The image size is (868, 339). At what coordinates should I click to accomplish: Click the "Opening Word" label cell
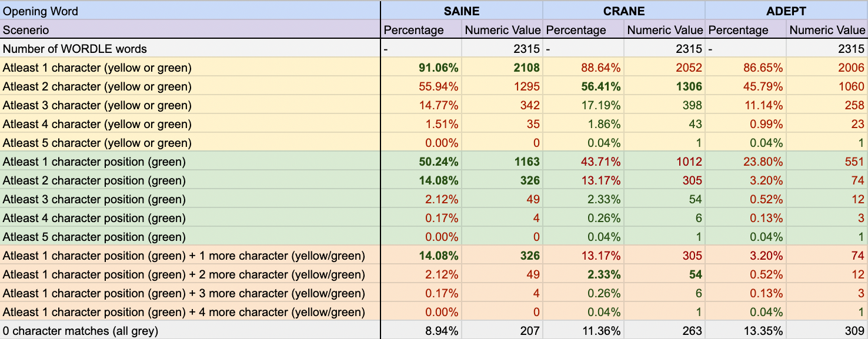pos(41,11)
